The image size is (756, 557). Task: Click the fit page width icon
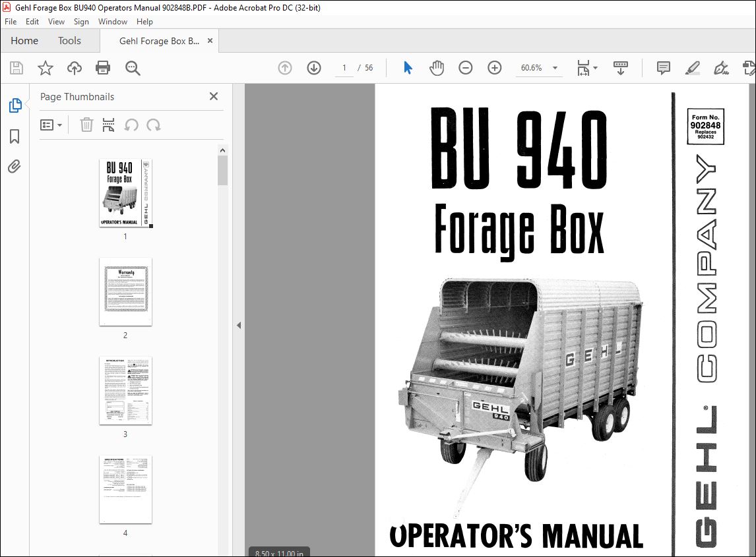pos(583,68)
